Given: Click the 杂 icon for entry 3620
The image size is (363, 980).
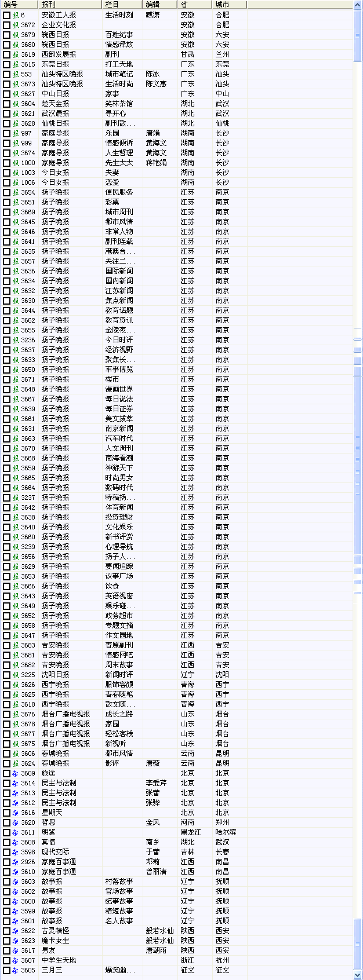Looking at the screenshot, I should point(16,822).
